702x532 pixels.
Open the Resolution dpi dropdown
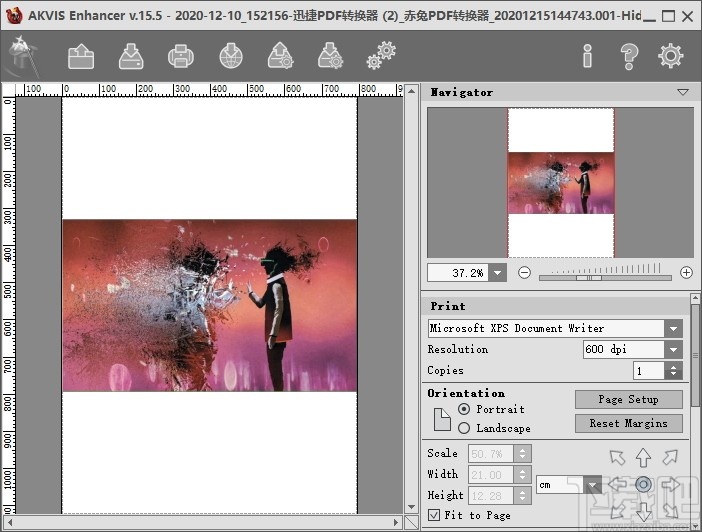[673, 349]
